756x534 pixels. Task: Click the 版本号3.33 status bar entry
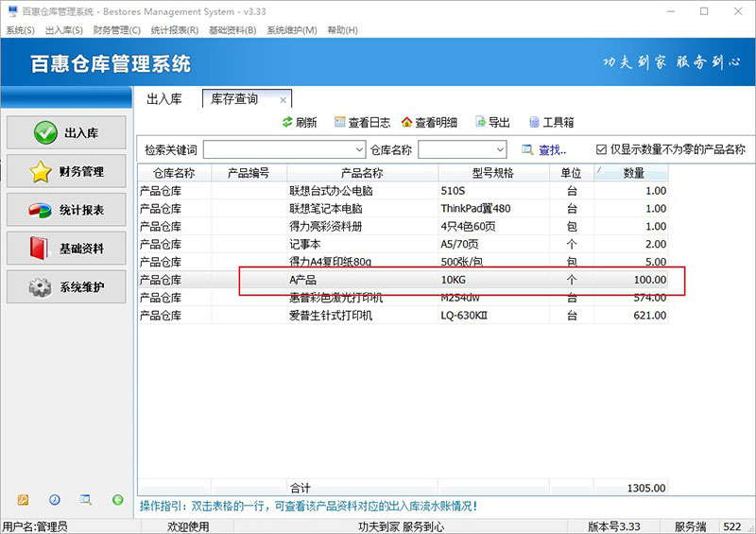[x=613, y=526]
